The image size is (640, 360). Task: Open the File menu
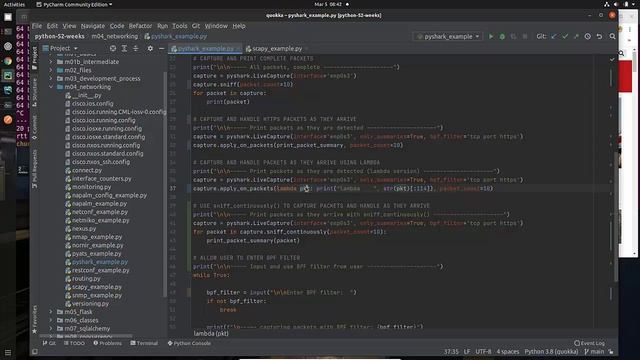tap(37, 26)
